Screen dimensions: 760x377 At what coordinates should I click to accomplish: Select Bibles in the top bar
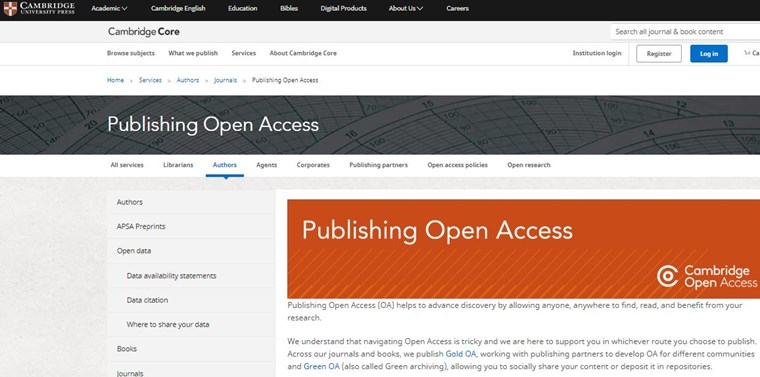point(289,8)
